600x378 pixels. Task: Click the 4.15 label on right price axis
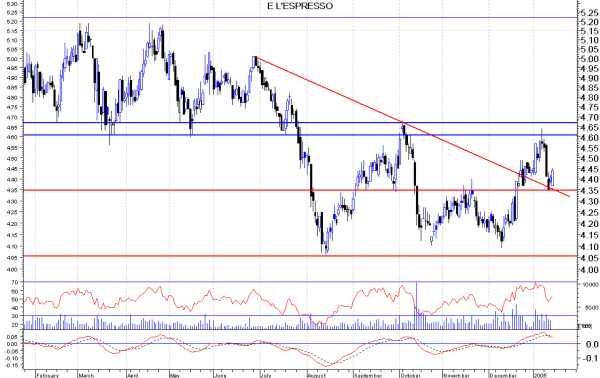[589, 235]
